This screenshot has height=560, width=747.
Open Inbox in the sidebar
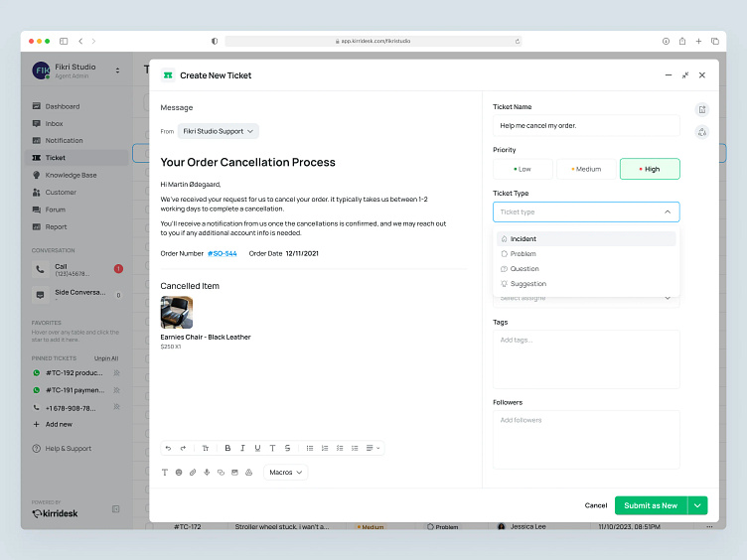tap(76, 123)
